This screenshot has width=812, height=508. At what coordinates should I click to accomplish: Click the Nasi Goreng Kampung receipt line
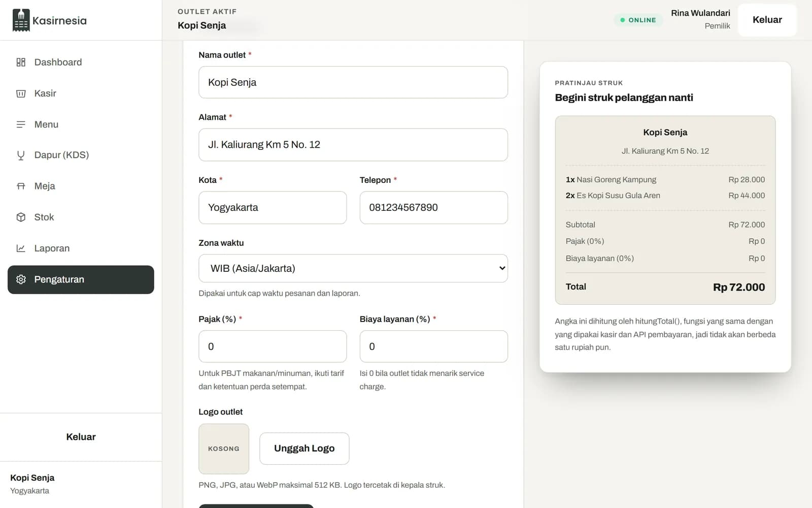tap(665, 180)
